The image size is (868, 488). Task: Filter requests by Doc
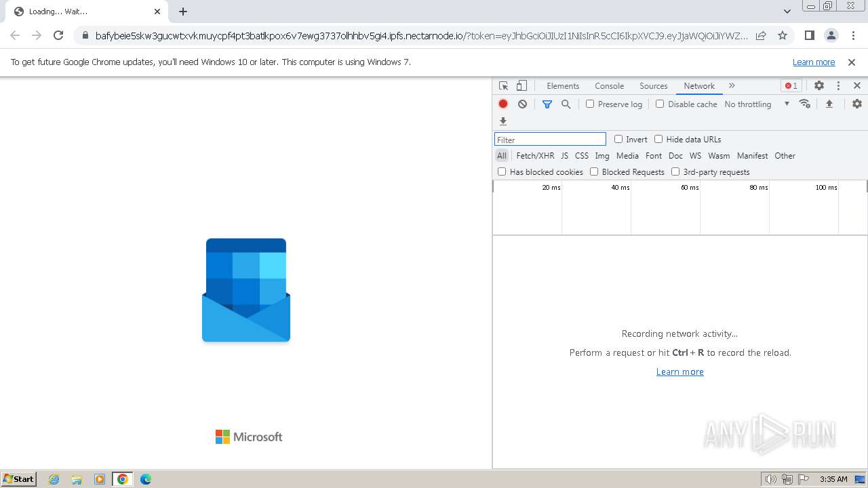[x=675, y=156]
